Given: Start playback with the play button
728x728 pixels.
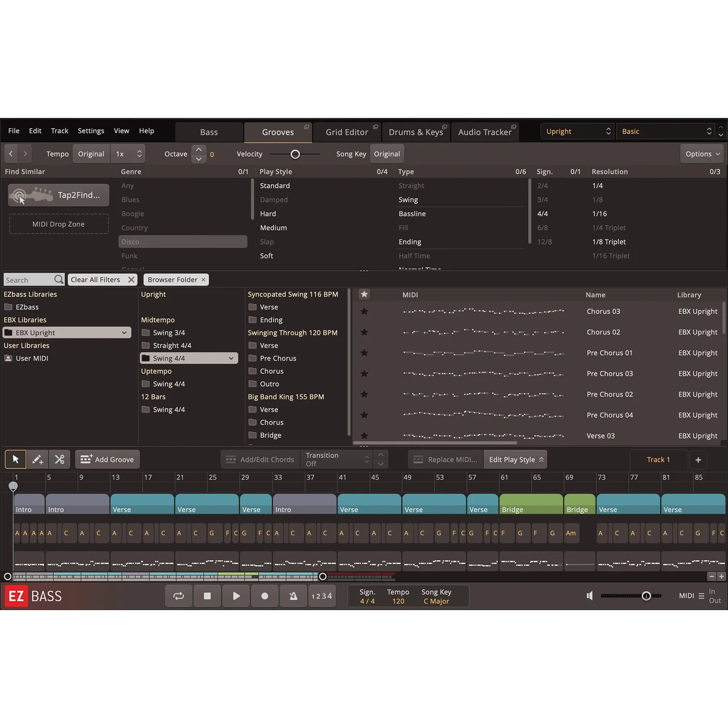Looking at the screenshot, I should tap(236, 596).
